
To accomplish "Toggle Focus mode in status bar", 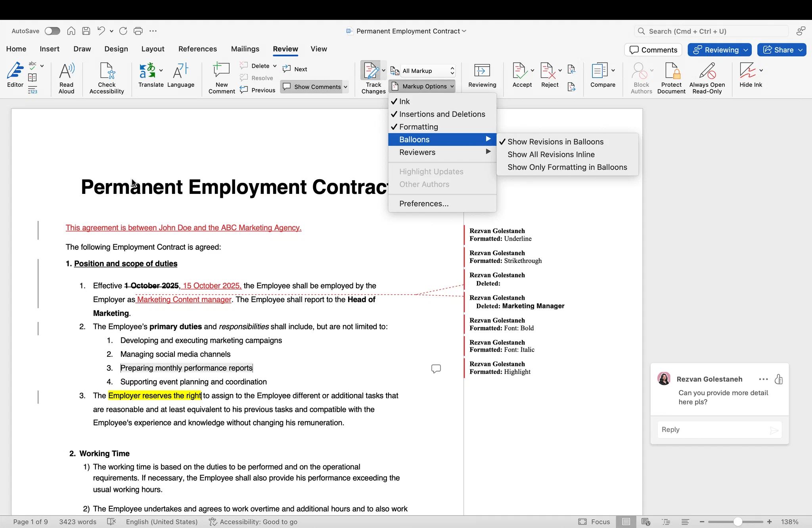I will pos(594,522).
